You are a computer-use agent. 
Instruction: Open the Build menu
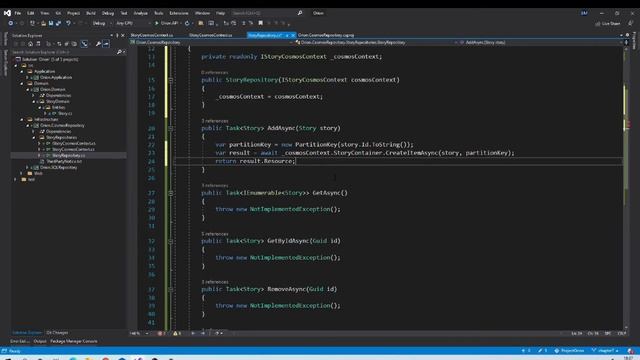pos(91,13)
